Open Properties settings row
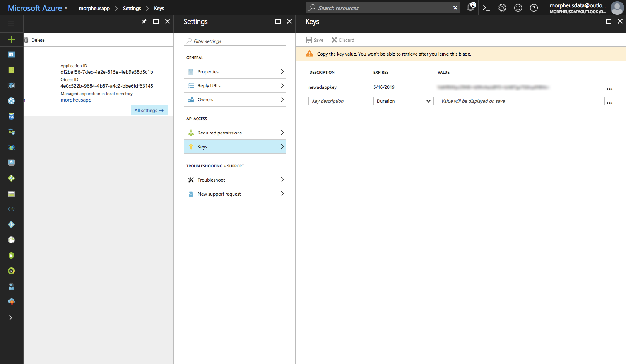626x364 pixels. (x=235, y=72)
